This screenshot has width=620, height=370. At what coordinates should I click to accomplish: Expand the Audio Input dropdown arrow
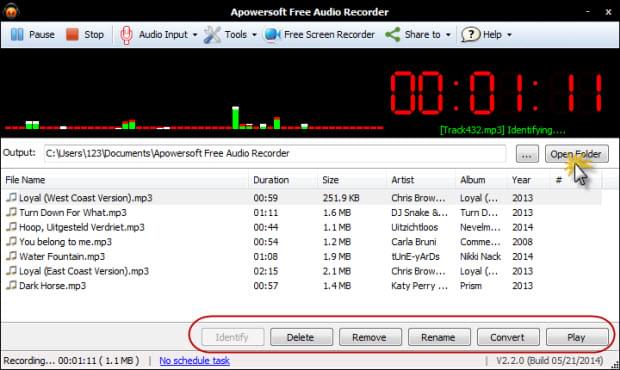[195, 35]
